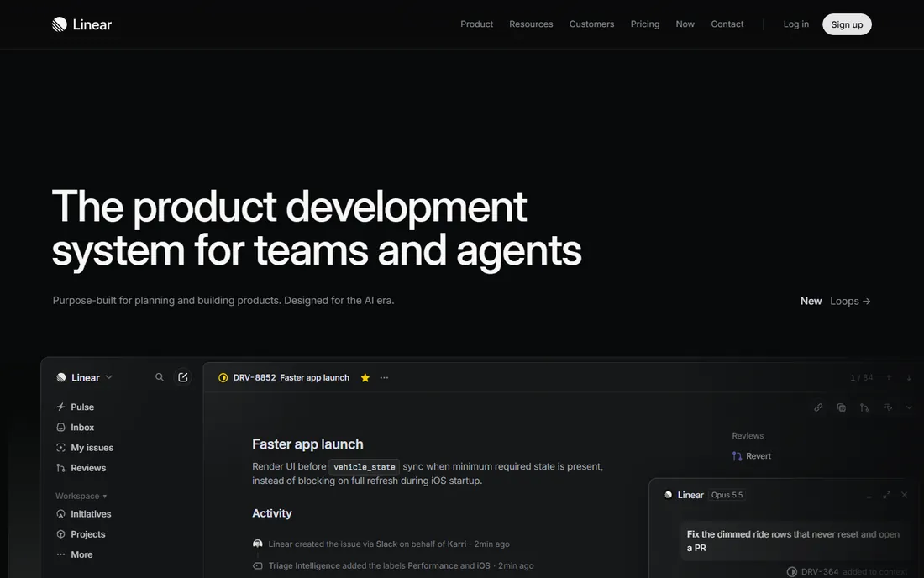Minimize the Linear agent chat panel
Image resolution: width=924 pixels, height=578 pixels.
coord(869,496)
